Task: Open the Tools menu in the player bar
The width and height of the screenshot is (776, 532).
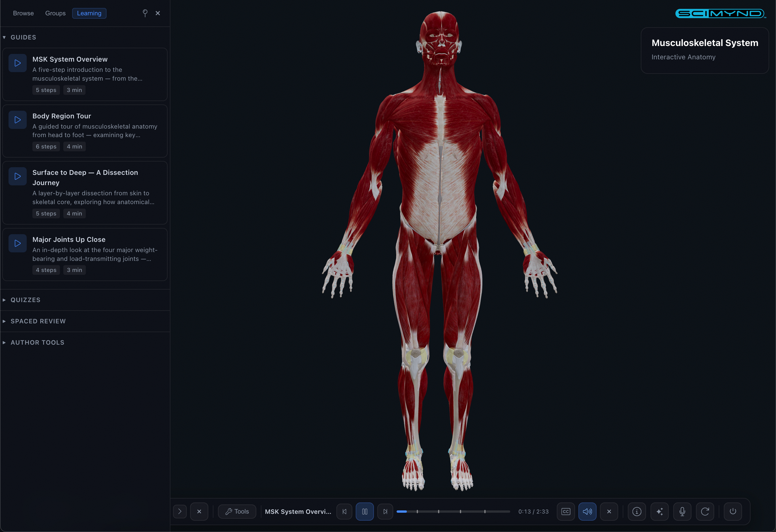Action: click(237, 511)
